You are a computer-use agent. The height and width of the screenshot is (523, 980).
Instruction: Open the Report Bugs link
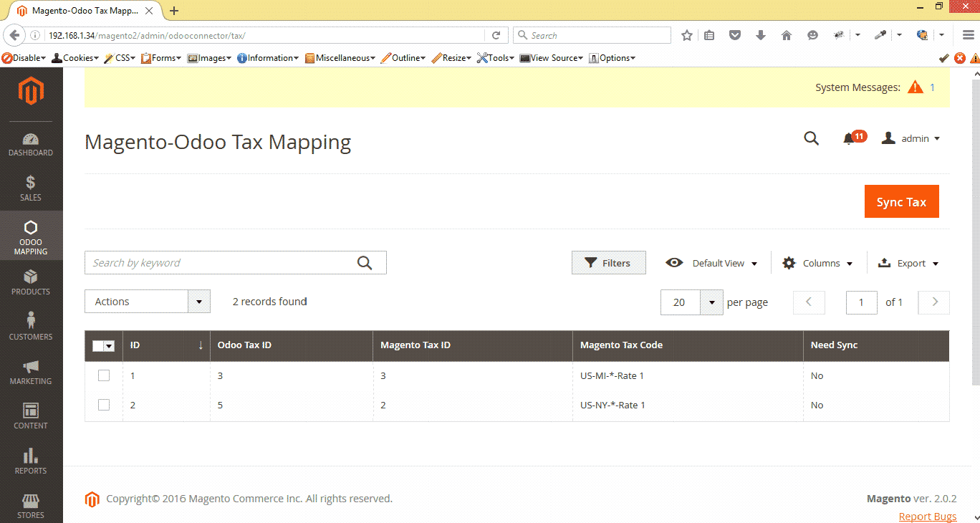[x=928, y=517]
